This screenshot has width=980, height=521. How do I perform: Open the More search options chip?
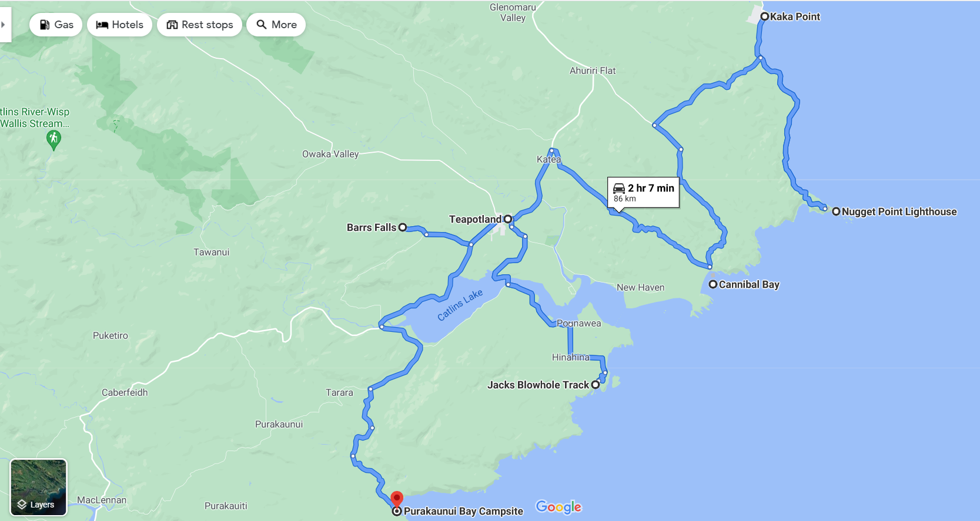pyautogui.click(x=276, y=25)
